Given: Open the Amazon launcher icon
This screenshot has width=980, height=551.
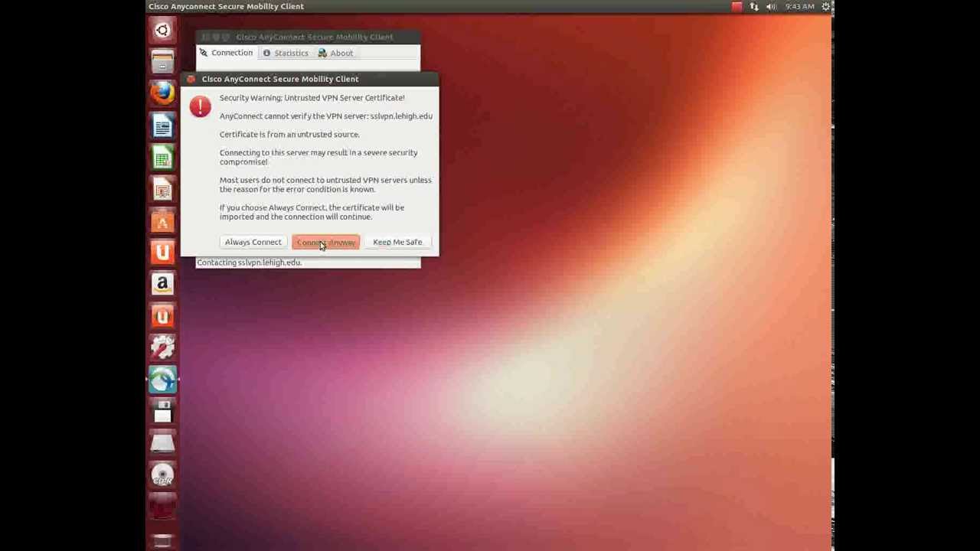Looking at the screenshot, I should pos(162,285).
